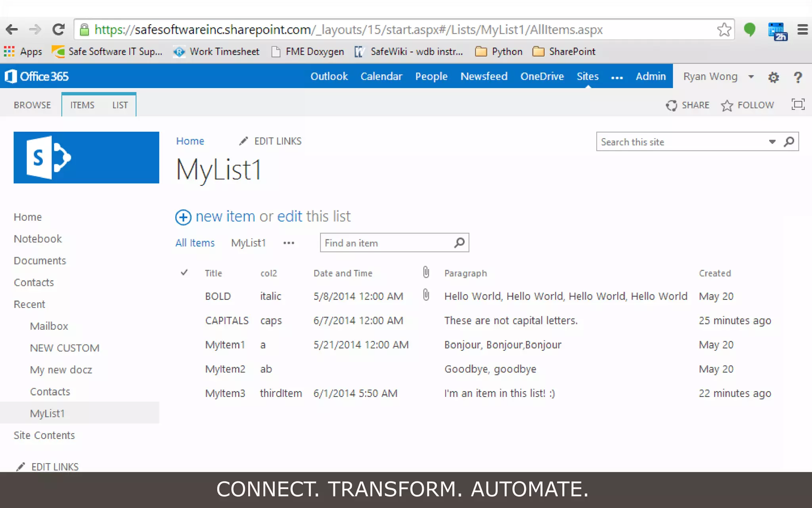This screenshot has width=812, height=508.
Task: Open help with the question mark icon
Action: (798, 77)
